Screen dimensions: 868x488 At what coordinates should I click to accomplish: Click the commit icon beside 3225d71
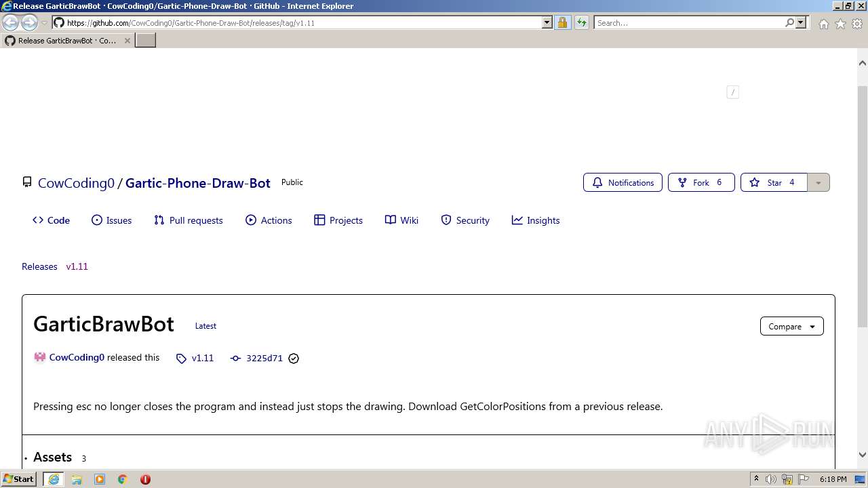pos(235,359)
